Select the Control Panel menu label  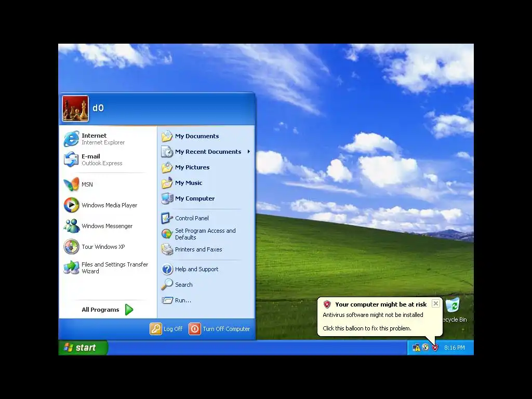point(192,218)
